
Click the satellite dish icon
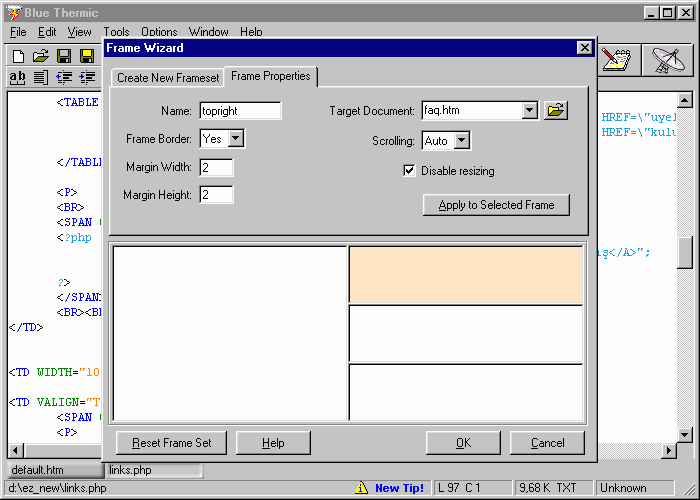(667, 60)
